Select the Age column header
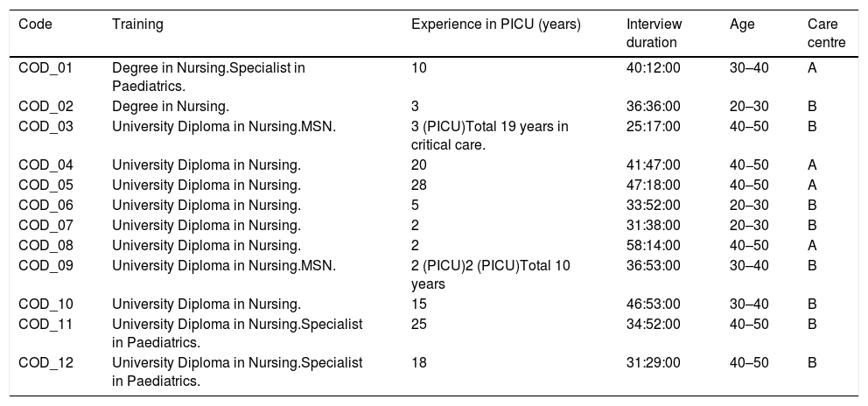The height and width of the screenshot is (406, 868). (x=741, y=24)
